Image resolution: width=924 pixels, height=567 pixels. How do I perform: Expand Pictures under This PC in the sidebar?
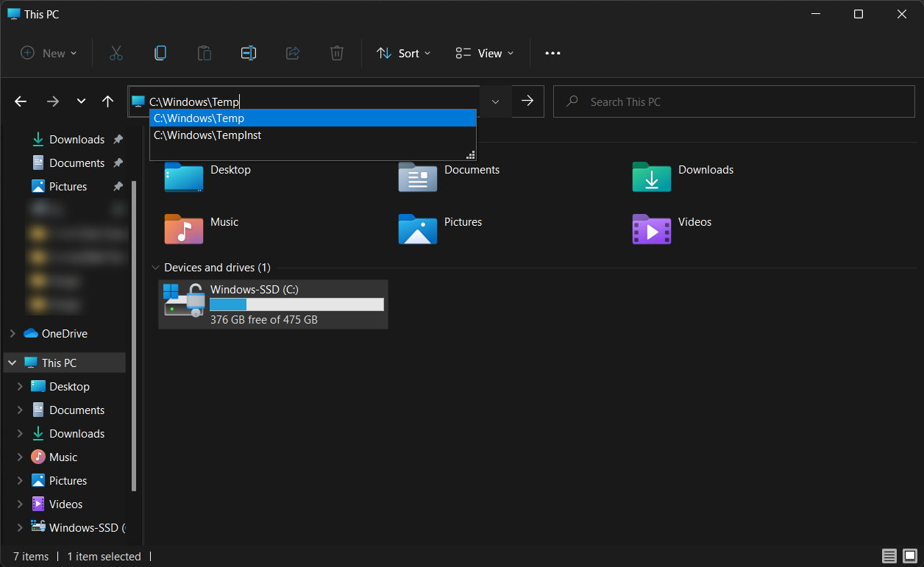click(x=20, y=480)
